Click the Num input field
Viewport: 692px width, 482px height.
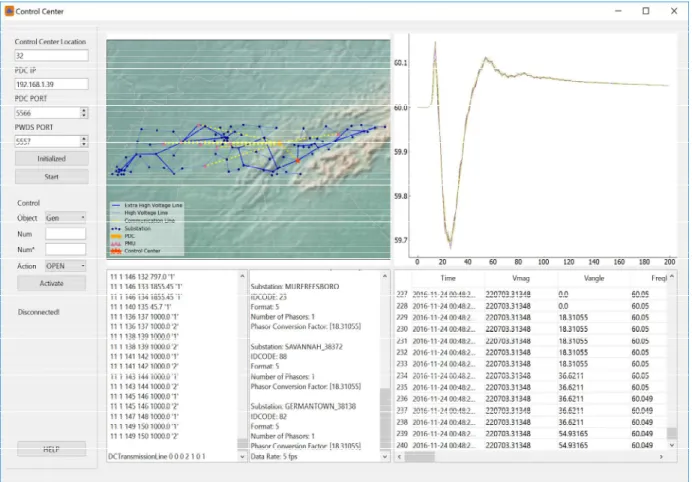[x=65, y=233]
